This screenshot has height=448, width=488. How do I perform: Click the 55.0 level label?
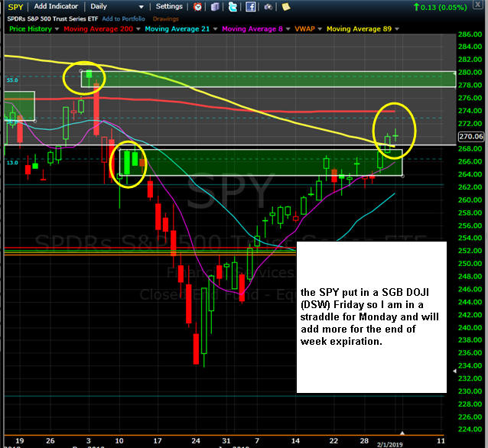(x=12, y=80)
